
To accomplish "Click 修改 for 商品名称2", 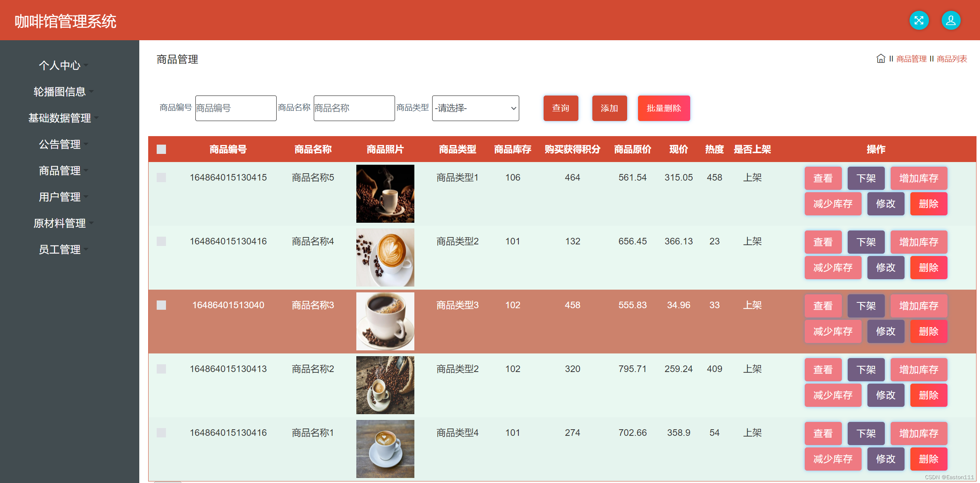I will tap(886, 395).
